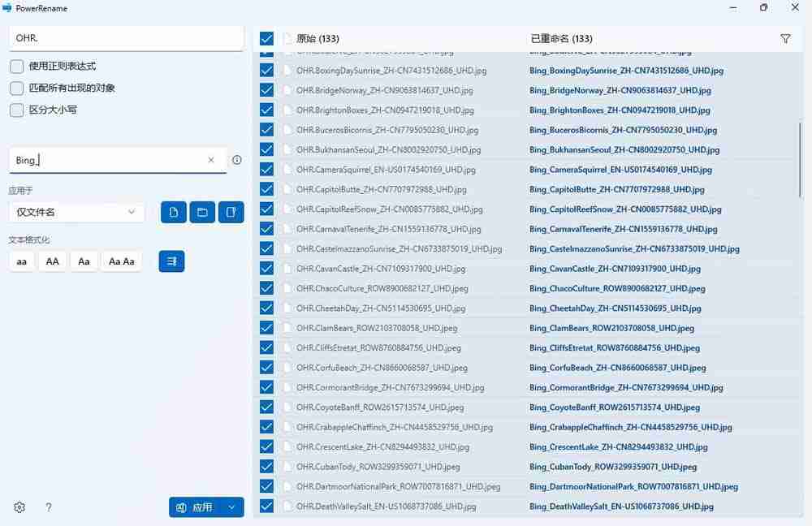The image size is (812, 526).
Task: Select lowercase 'aa' text format
Action: (22, 261)
